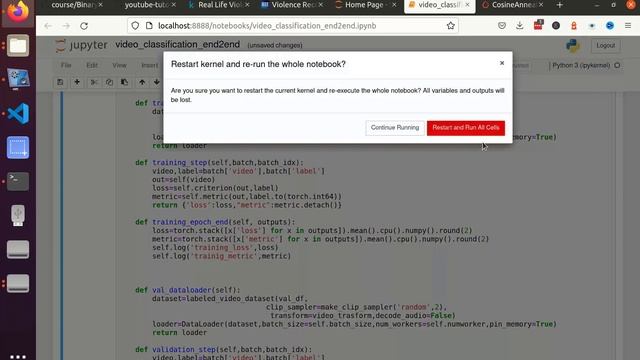Open the USB drive dock icon
This screenshot has height=360, width=640.
[x=18, y=215]
